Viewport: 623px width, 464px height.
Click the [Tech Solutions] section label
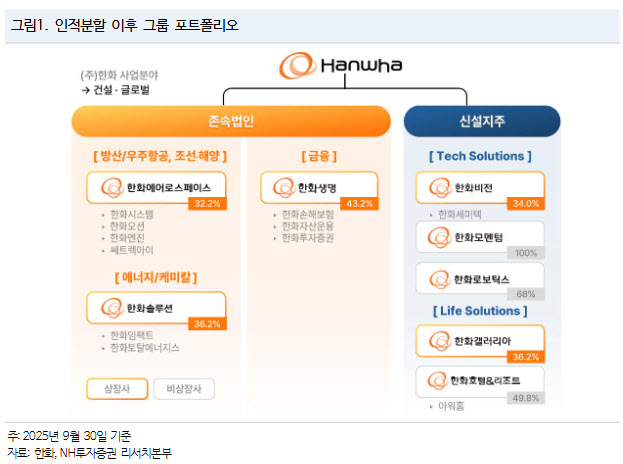[x=480, y=156]
